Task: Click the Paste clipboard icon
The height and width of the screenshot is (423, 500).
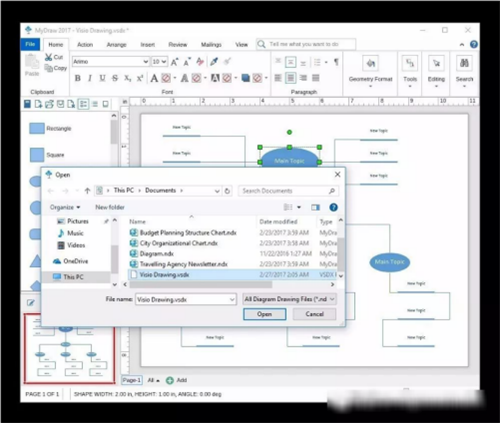Action: (x=32, y=62)
